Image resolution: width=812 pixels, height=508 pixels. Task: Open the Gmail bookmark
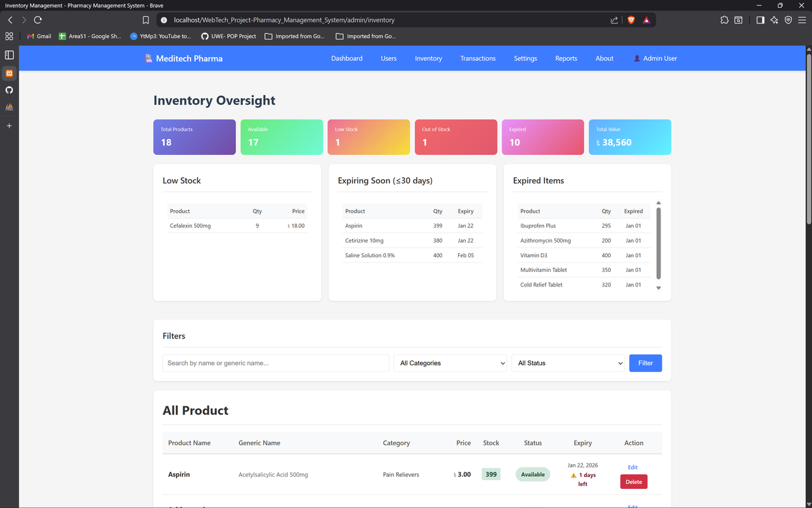(x=39, y=36)
